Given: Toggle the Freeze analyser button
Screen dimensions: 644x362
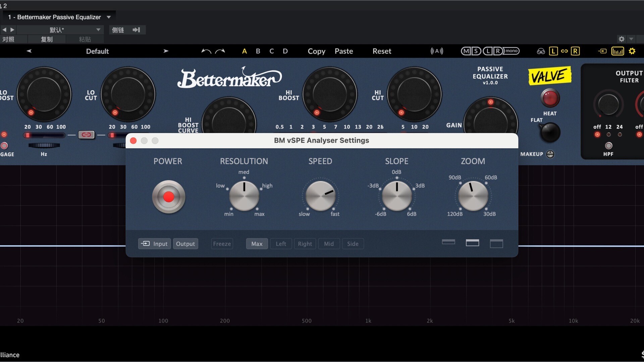Looking at the screenshot, I should [x=222, y=244].
